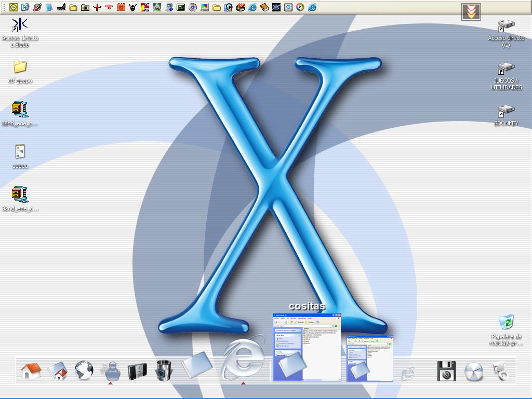532x399 pixels.
Task: Open the Acceso directo (C) drive shortcut
Action: pyautogui.click(x=506, y=25)
